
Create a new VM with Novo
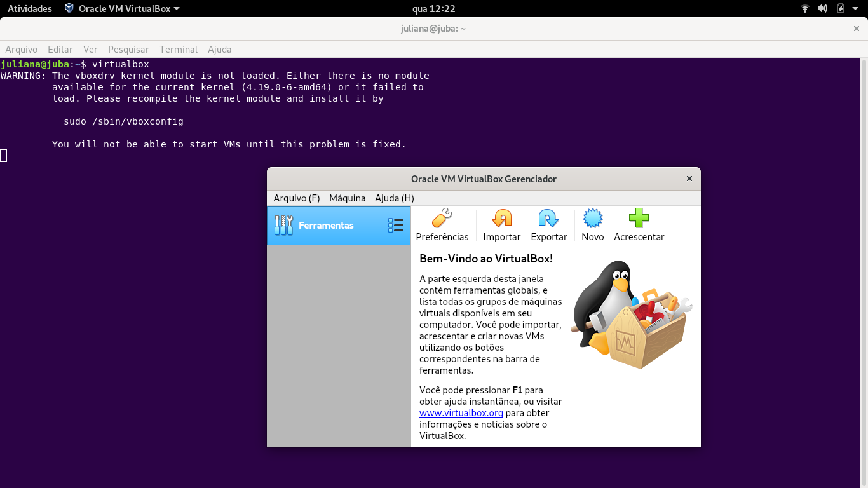[x=592, y=225]
